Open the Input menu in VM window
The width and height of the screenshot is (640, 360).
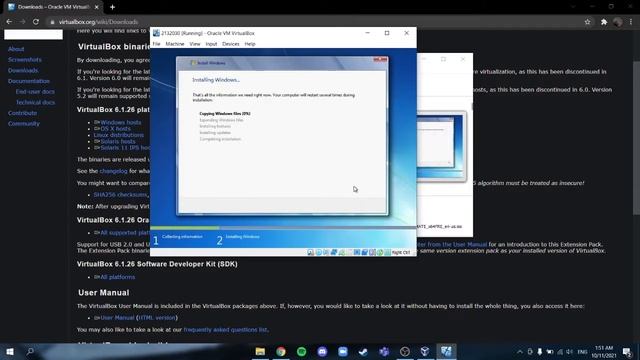click(211, 44)
